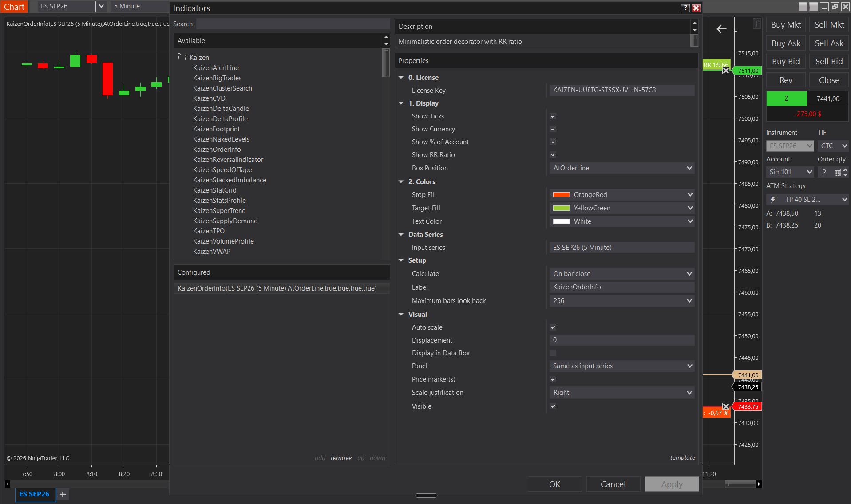Click the Rev button
This screenshot has height=504, width=851.
(786, 80)
